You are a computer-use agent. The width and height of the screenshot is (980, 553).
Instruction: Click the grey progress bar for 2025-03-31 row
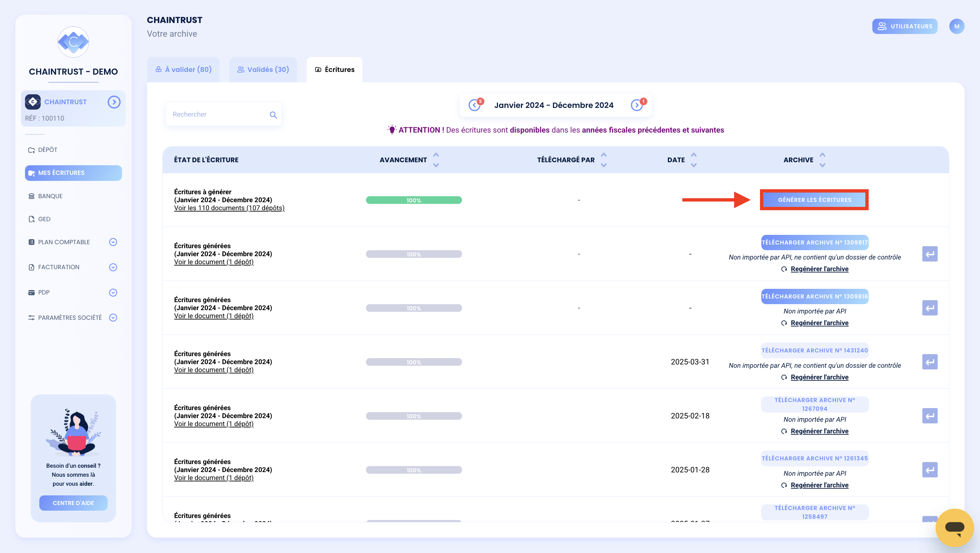click(414, 362)
